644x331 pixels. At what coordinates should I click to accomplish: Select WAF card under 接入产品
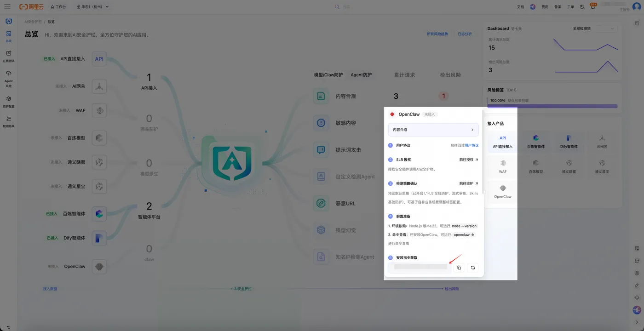(503, 166)
